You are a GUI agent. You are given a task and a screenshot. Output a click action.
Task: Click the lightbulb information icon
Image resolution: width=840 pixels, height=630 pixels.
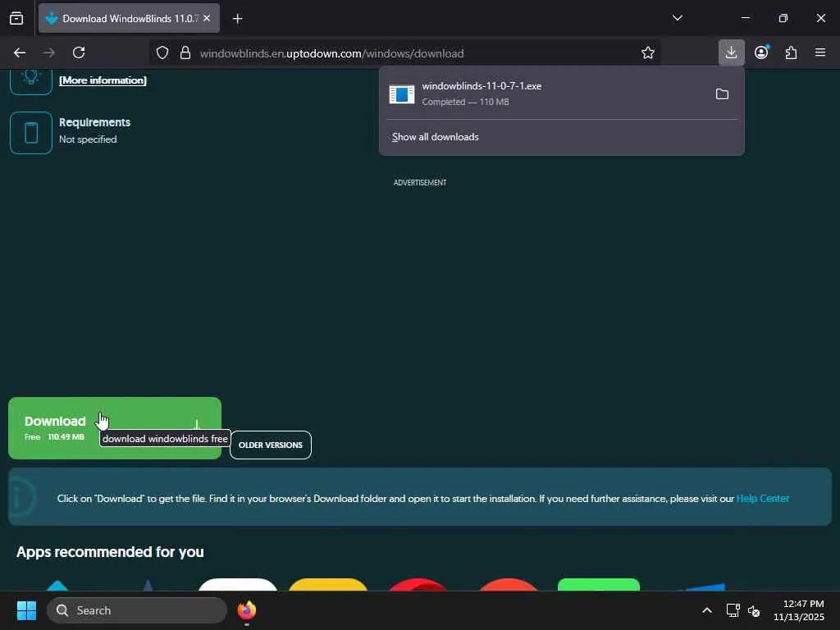(31, 81)
